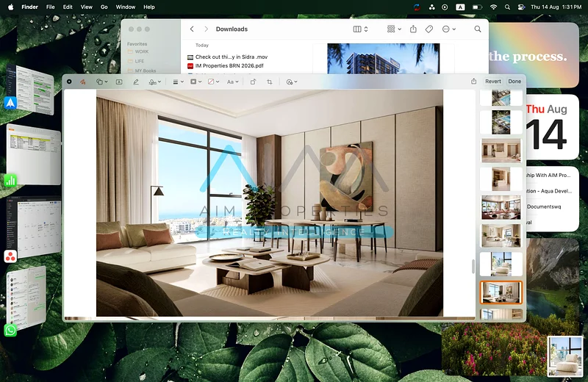Click the Edit Tags icon in Finder

coord(429,29)
